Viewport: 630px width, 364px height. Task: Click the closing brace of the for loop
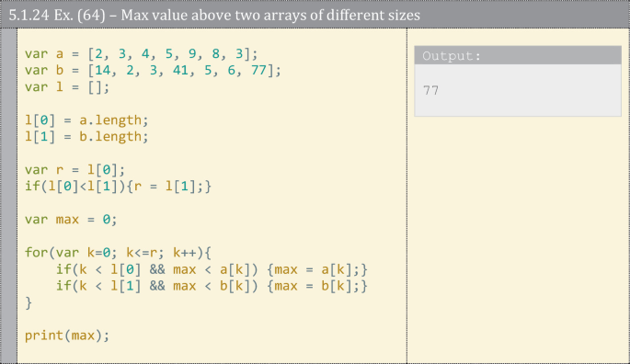(29, 302)
